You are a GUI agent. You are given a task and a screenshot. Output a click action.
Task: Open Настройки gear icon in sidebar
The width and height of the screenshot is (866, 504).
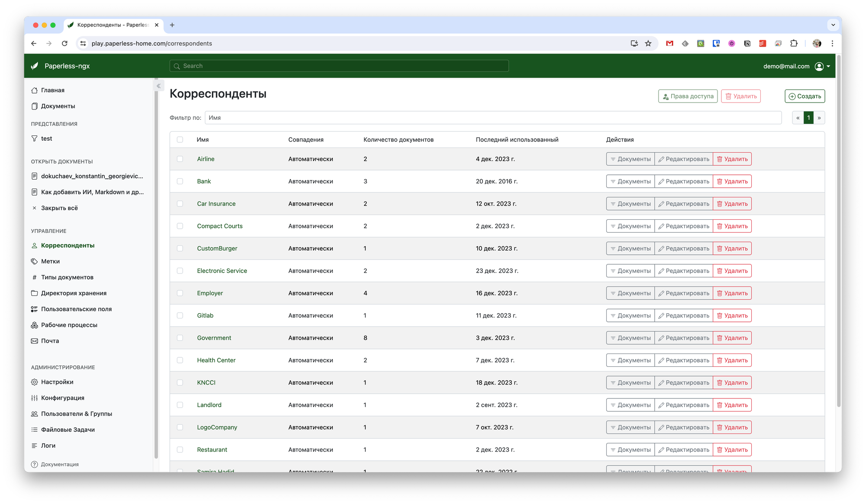click(35, 382)
